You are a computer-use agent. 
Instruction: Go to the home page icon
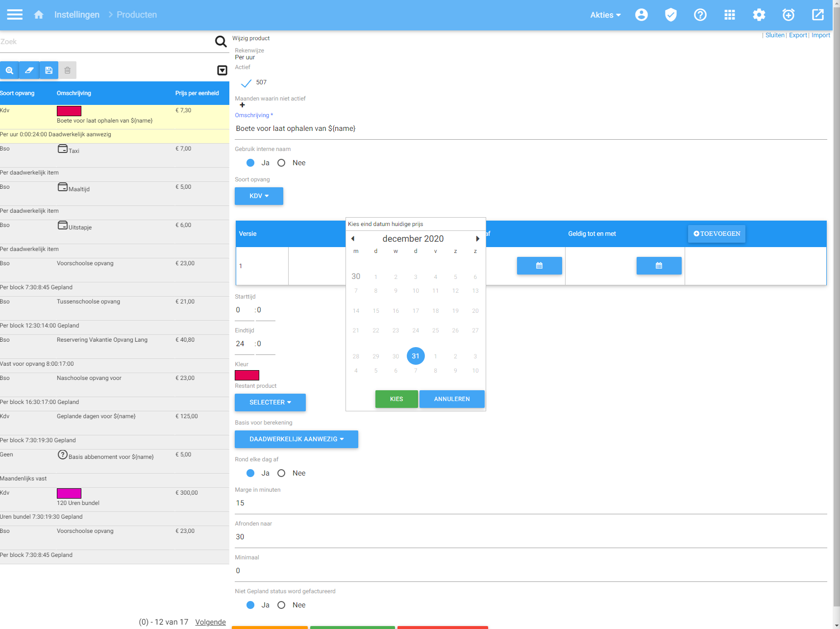39,15
